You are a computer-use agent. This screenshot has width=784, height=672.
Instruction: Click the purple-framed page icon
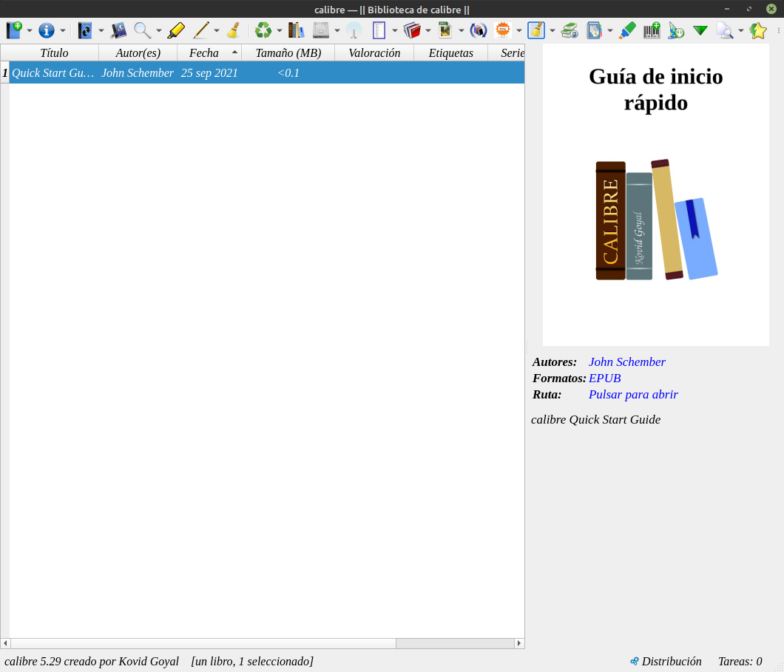click(379, 30)
